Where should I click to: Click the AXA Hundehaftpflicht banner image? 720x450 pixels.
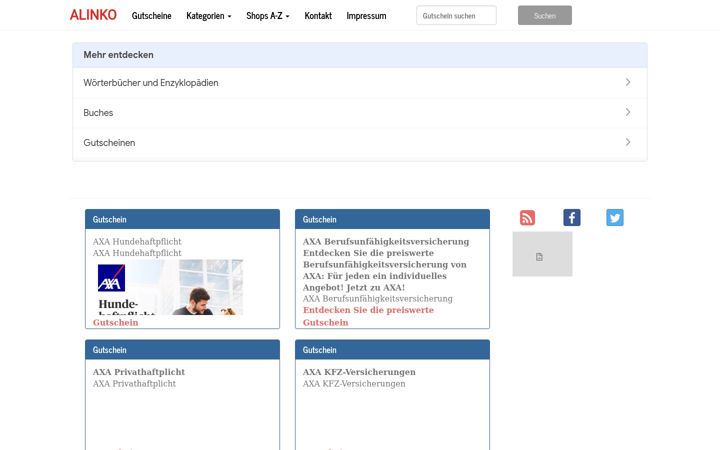[x=170, y=287]
